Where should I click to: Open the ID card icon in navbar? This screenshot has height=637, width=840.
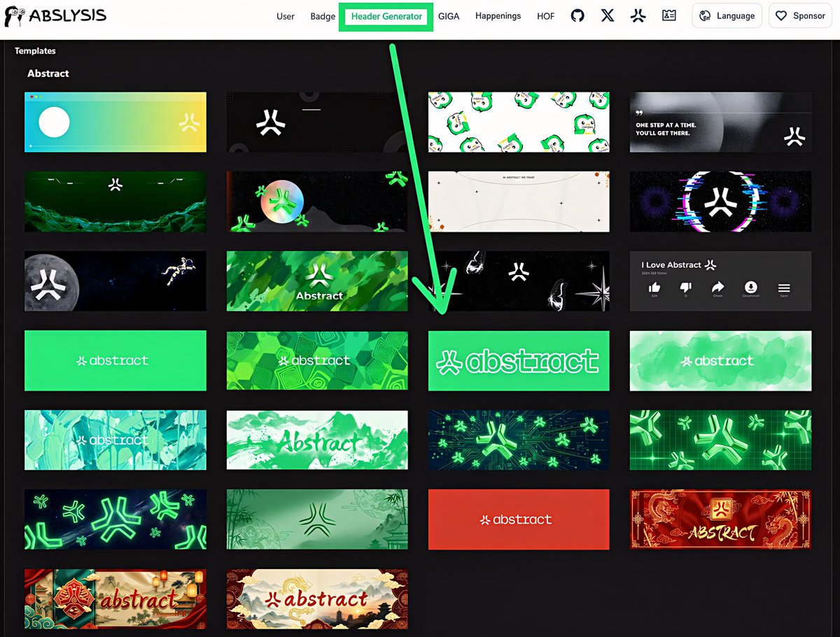(x=669, y=15)
